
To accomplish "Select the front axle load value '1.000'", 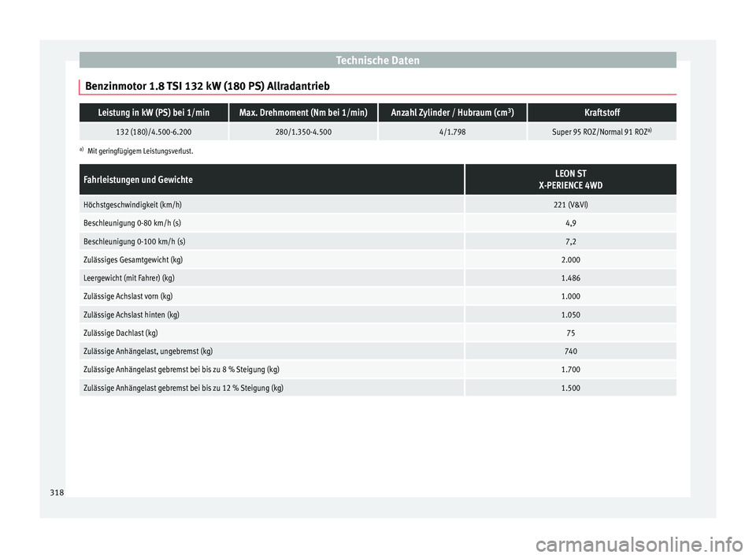I will (x=571, y=296).
